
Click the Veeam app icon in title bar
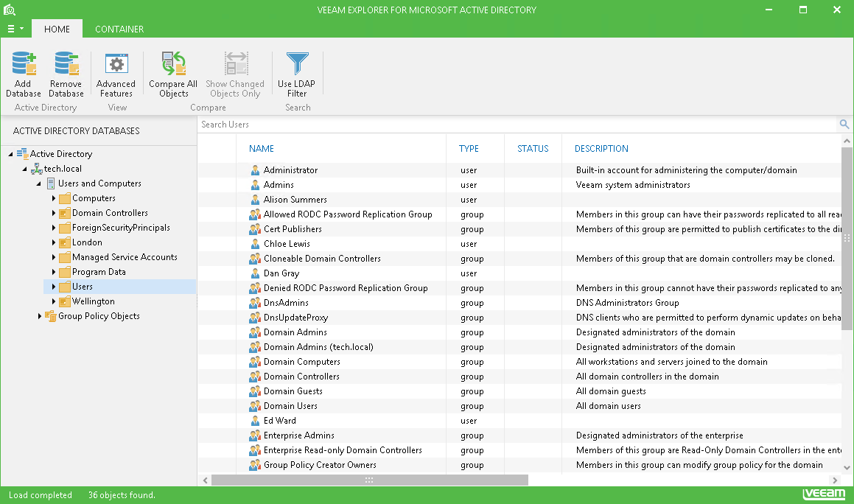pos(10,10)
